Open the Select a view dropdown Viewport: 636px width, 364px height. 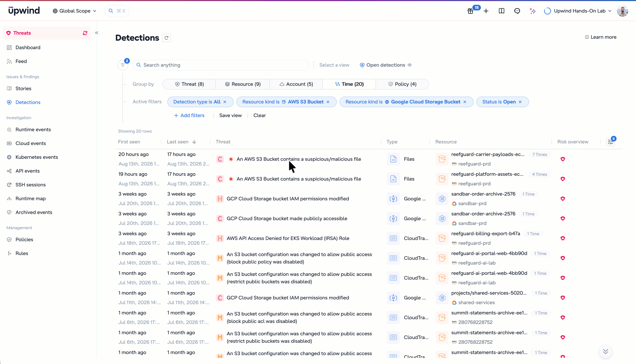[x=334, y=65]
